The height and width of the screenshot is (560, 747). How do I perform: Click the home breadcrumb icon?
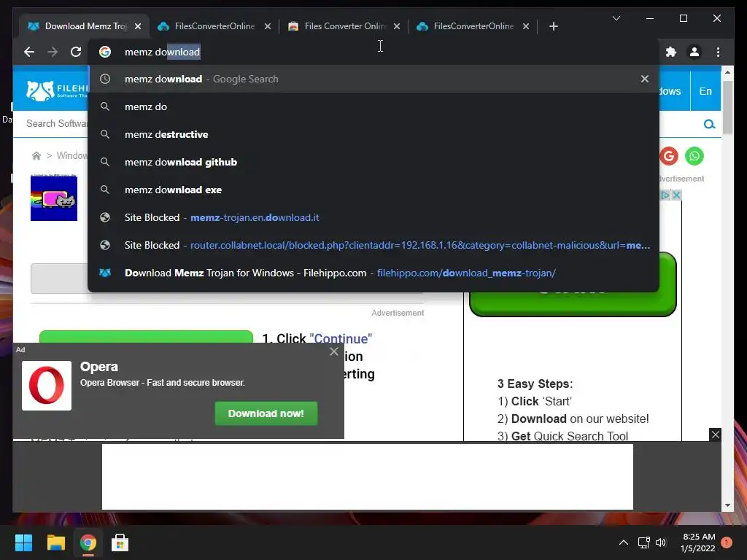(x=36, y=156)
